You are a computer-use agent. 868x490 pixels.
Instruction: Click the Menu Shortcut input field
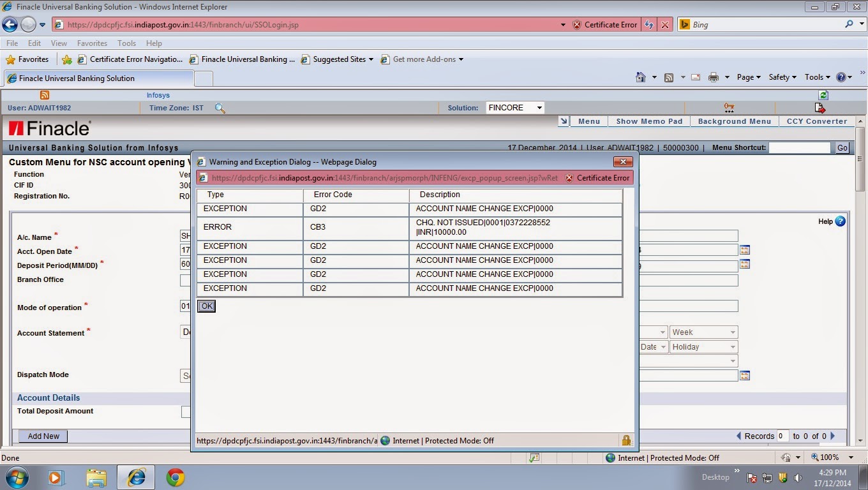click(x=800, y=147)
